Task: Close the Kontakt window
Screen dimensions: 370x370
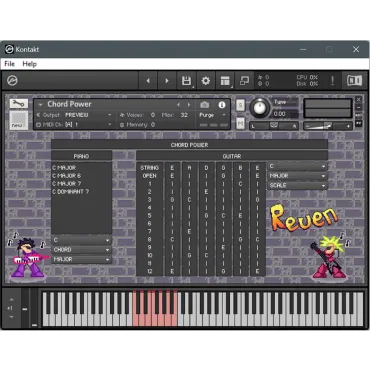Action: click(356, 49)
